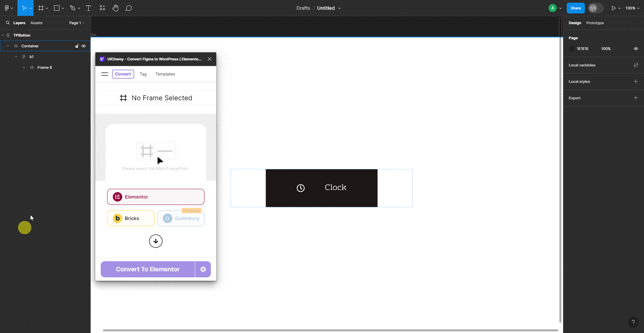
Task: Open Local variables settings icon
Action: 636,65
